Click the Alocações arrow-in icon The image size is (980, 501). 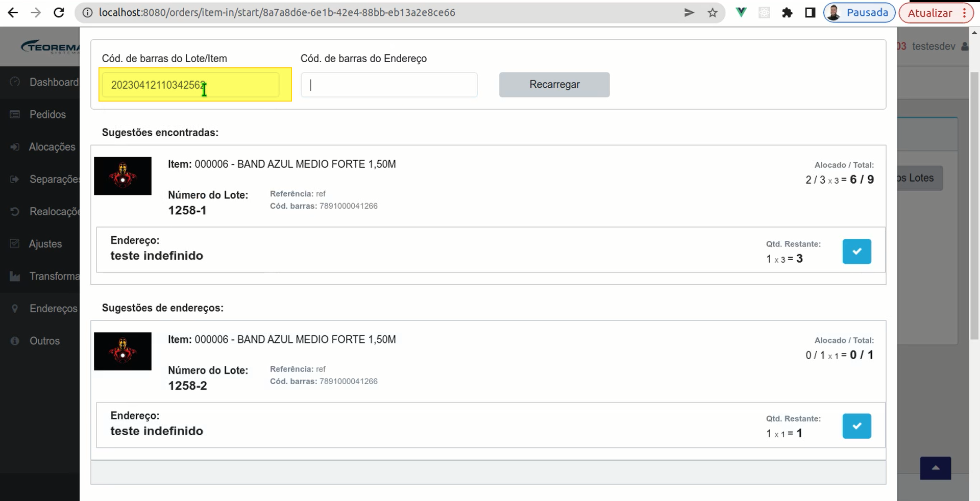coord(15,147)
